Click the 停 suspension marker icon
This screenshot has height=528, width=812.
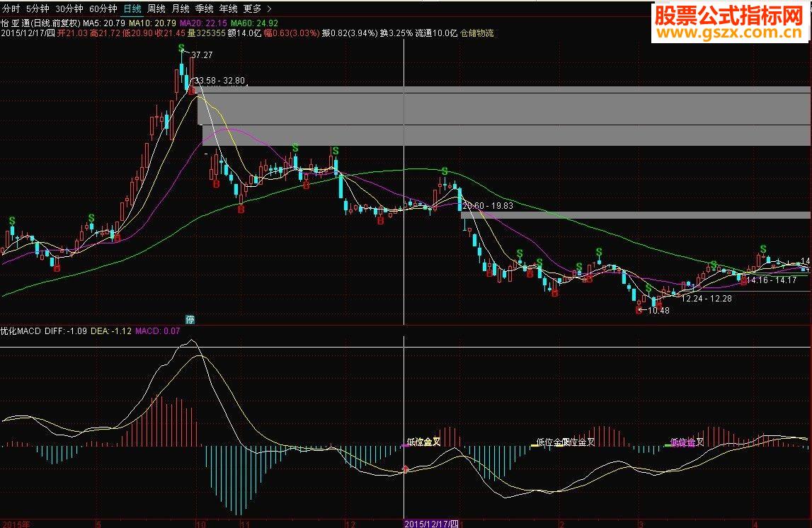click(190, 319)
